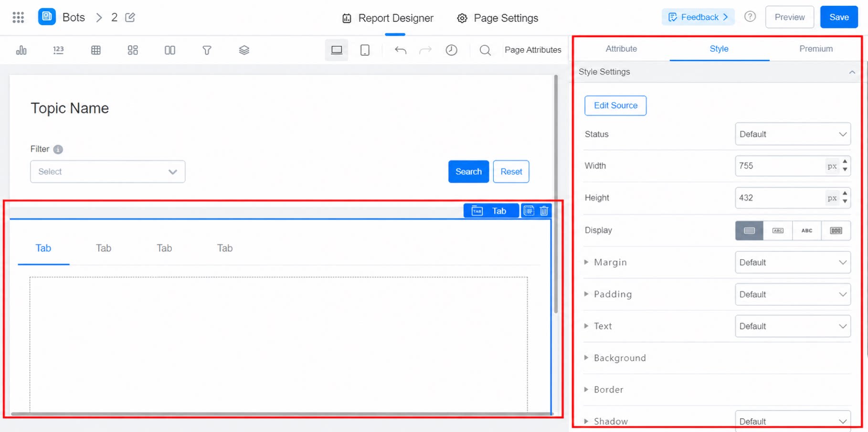Increase the Width value with stepper arrow

click(x=845, y=162)
